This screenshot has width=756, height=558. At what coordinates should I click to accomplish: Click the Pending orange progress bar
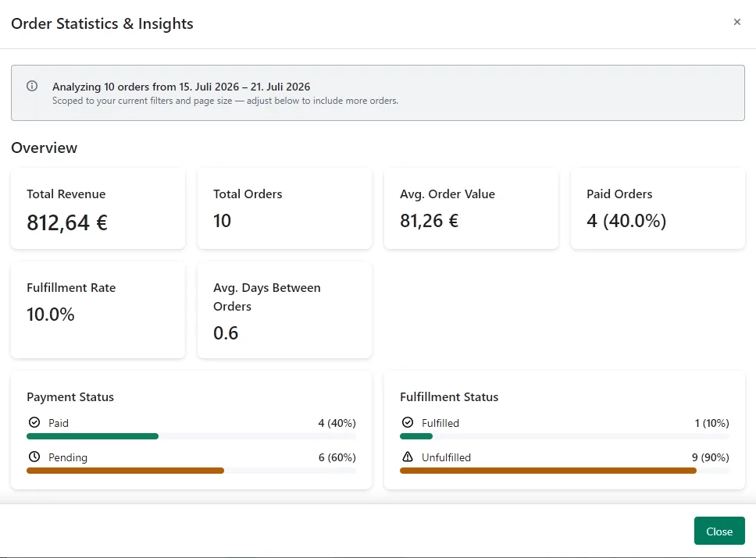126,471
